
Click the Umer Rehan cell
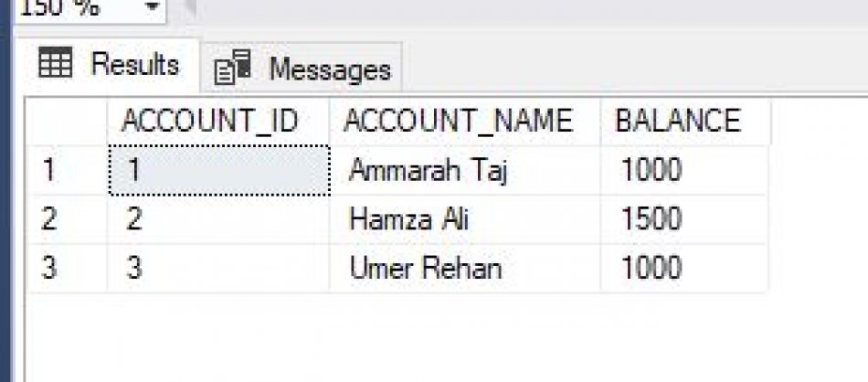(464, 268)
